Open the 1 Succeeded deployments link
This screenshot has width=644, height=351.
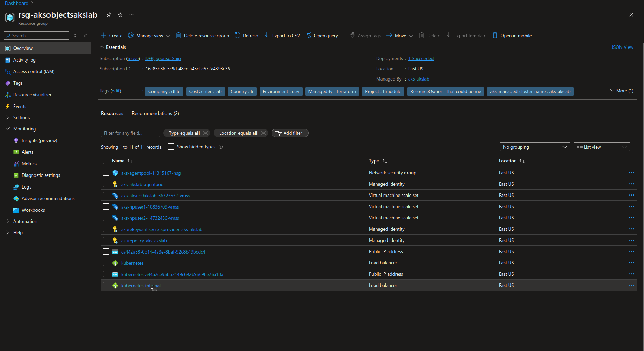tap(421, 58)
